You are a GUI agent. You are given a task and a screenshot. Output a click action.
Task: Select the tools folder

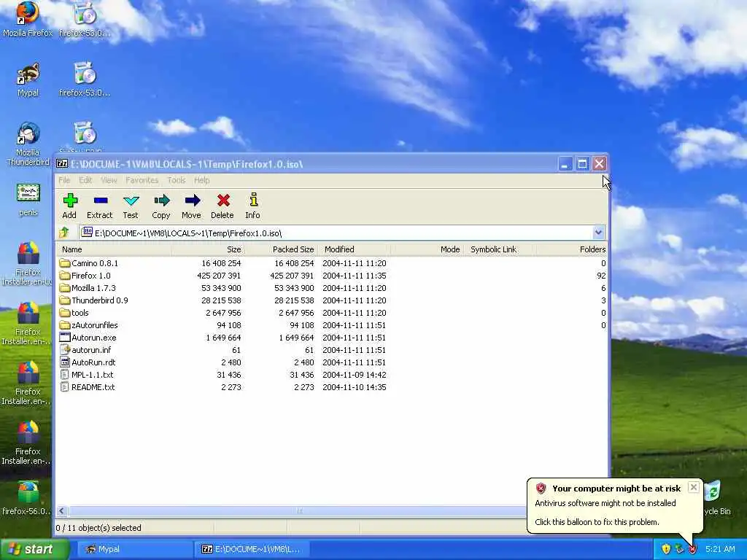coord(74,313)
